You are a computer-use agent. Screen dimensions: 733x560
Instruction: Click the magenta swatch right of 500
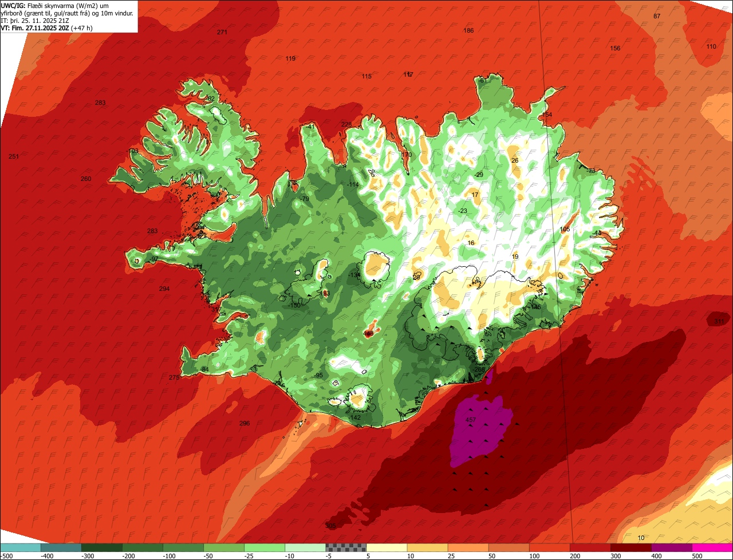point(712,547)
